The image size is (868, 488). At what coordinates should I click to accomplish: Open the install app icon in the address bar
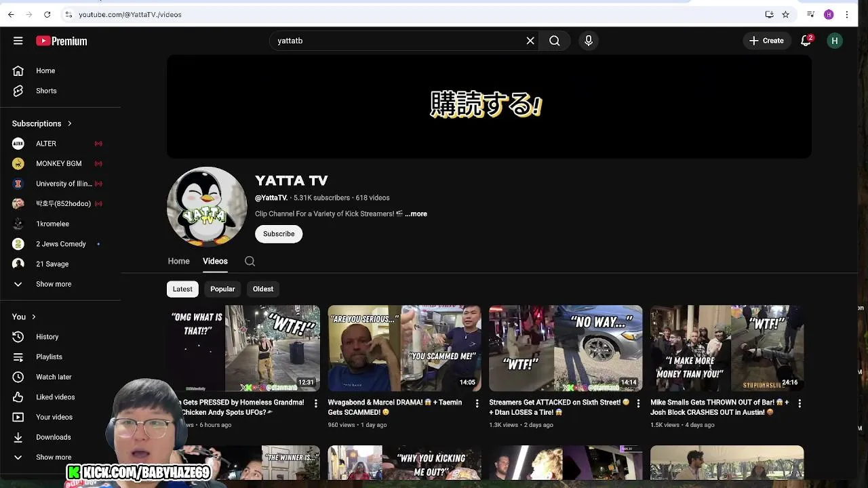(x=769, y=14)
